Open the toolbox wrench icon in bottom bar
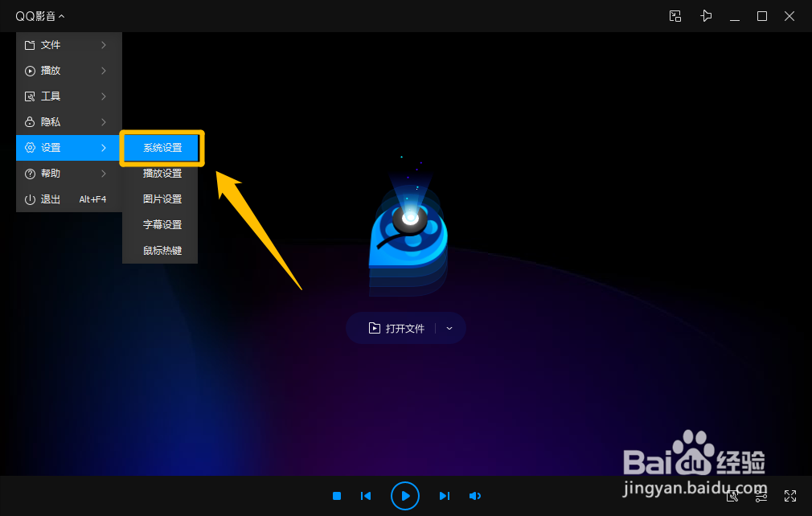 [x=732, y=497]
